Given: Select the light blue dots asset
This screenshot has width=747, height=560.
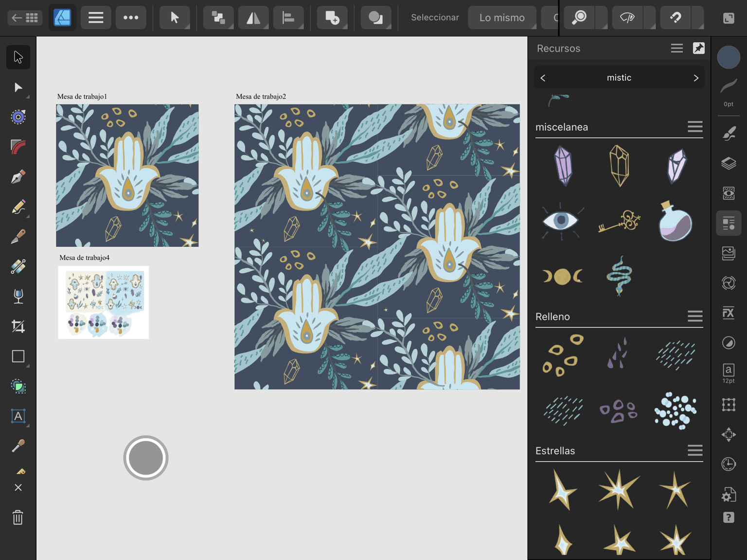Looking at the screenshot, I should pos(676,411).
